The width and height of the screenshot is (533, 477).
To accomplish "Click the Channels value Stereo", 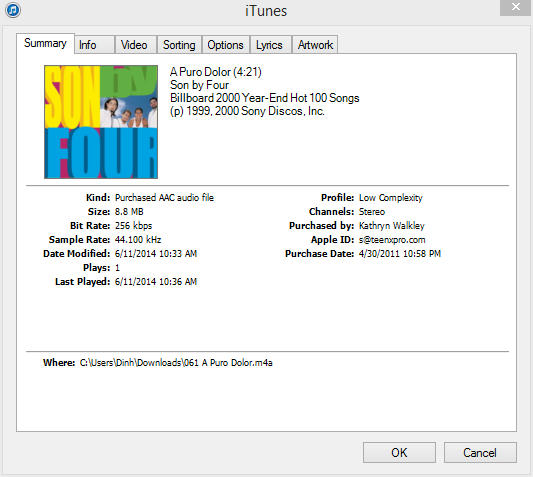I will [x=372, y=211].
